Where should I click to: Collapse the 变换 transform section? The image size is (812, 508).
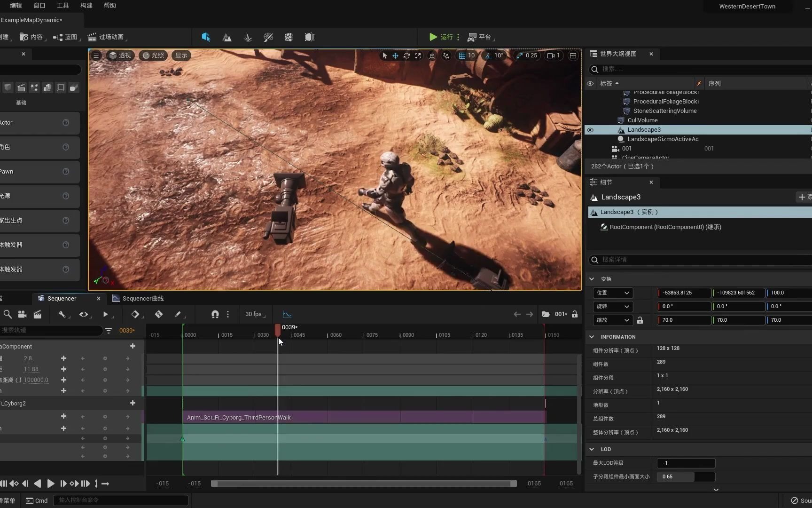click(x=592, y=279)
